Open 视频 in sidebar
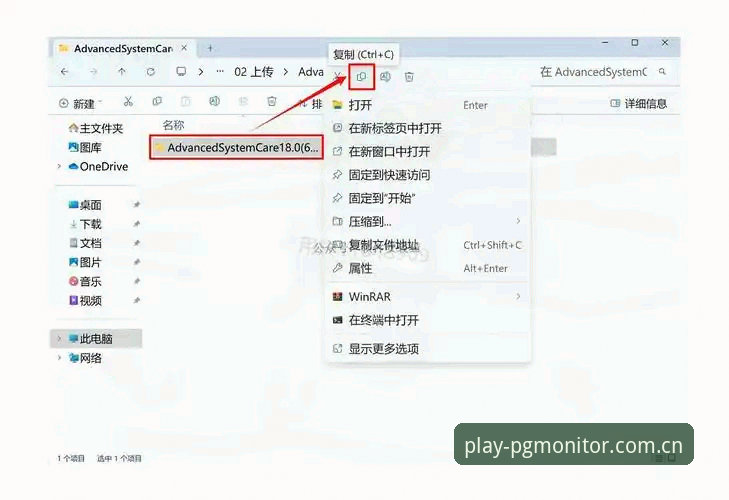This screenshot has height=500, width=729. pos(85,300)
